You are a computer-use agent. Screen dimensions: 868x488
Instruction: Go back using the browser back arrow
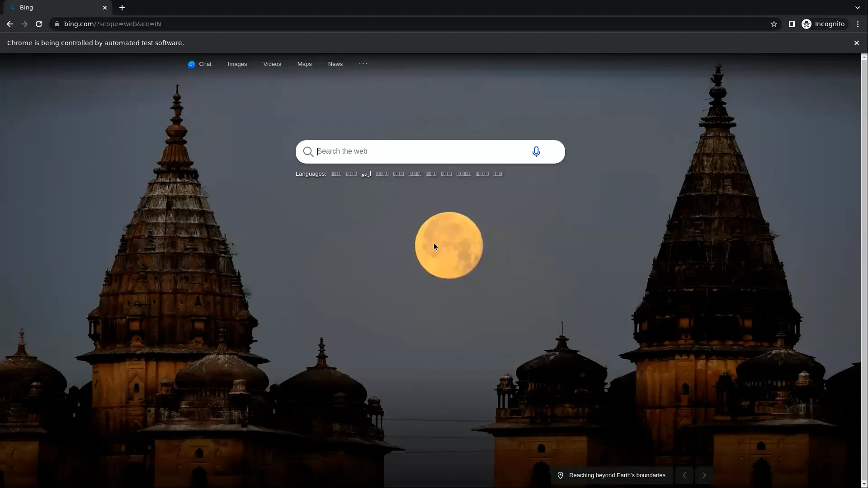[x=10, y=24]
